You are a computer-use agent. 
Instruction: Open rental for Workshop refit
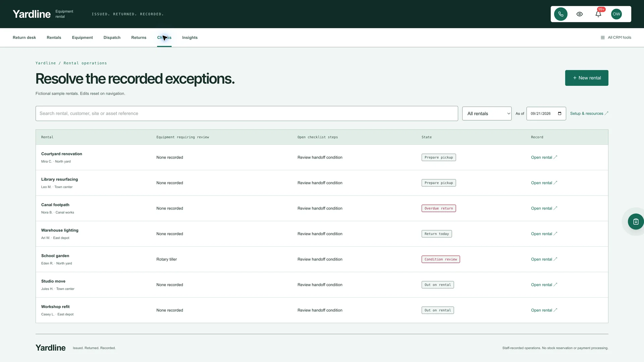tap(544, 310)
